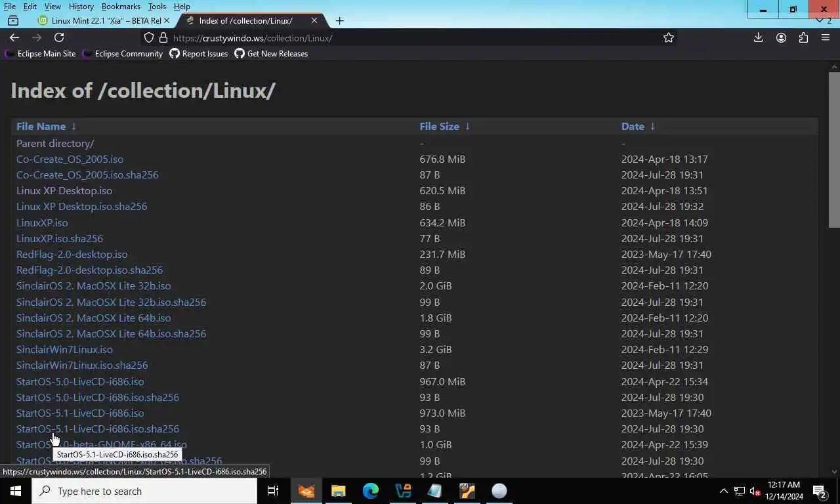
Task: Open StartOS-5.1-LiveCD-i686.iso.sha256 link
Action: [98, 429]
